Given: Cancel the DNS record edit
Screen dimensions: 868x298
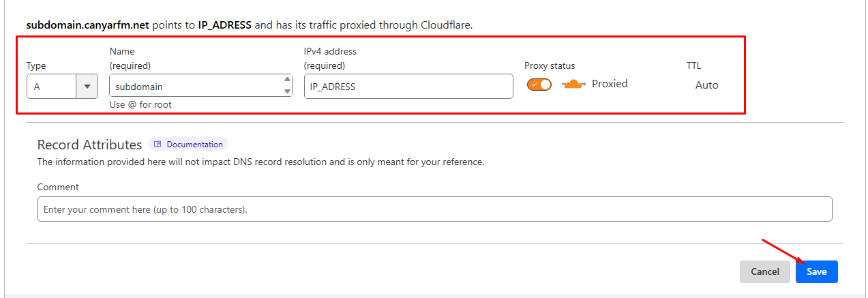Looking at the screenshot, I should coord(764,271).
